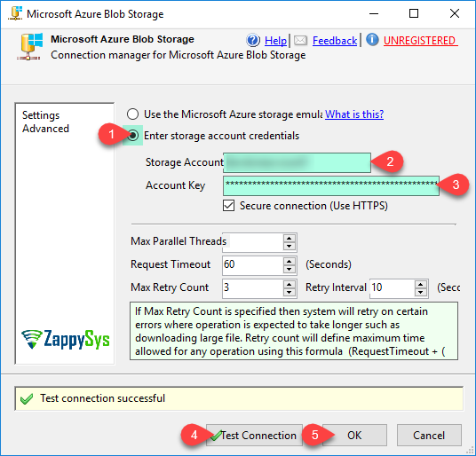The image size is (476, 456).
Task: Open the Help link
Action: (275, 40)
